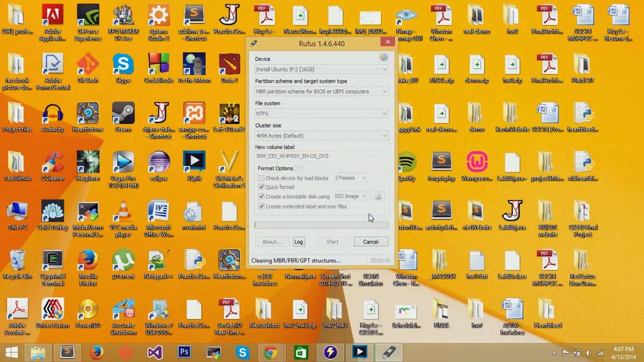Open the Windows Start button

click(12, 352)
